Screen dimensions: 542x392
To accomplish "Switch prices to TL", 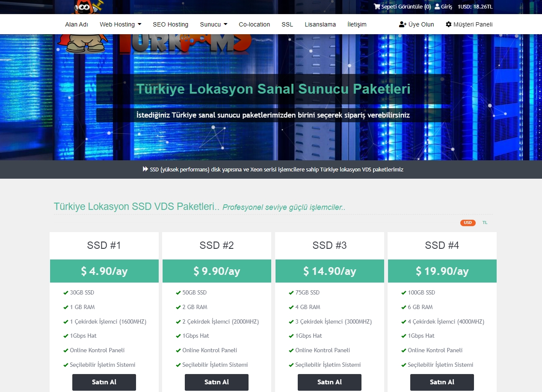I will 485,223.
